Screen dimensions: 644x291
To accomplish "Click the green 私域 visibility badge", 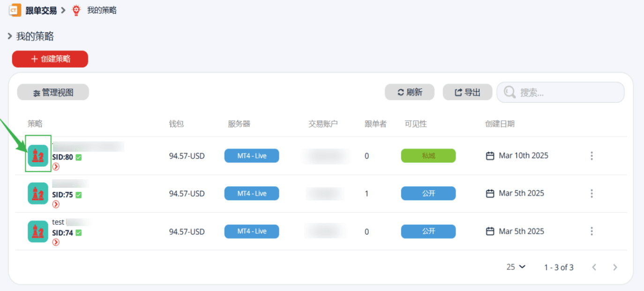I will tap(428, 156).
